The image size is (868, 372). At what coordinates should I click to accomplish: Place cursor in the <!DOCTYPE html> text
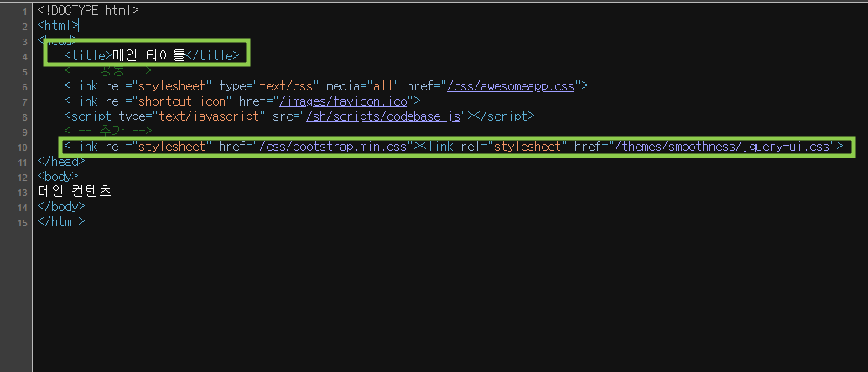point(88,11)
